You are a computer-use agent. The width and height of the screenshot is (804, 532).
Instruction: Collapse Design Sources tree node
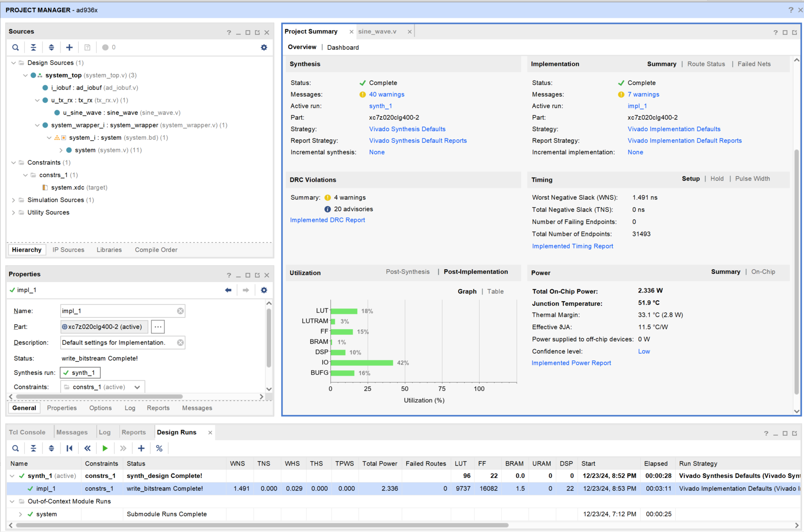[x=14, y=63]
